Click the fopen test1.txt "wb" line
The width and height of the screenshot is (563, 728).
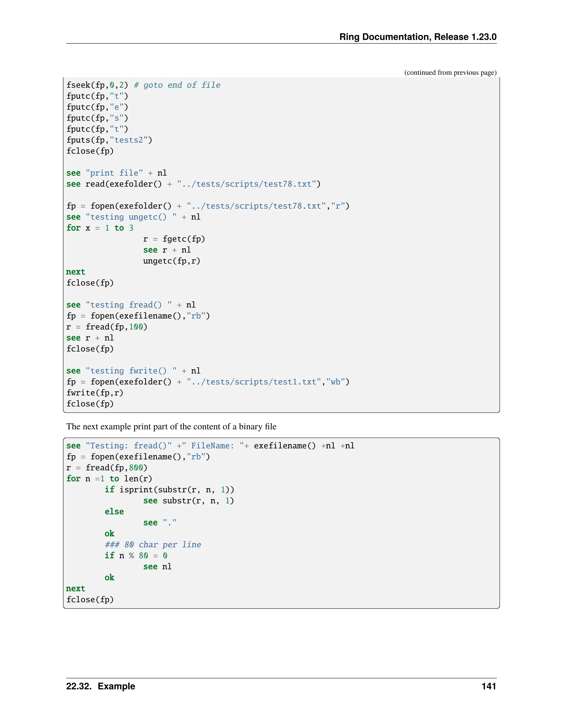pyautogui.click(x=208, y=382)
